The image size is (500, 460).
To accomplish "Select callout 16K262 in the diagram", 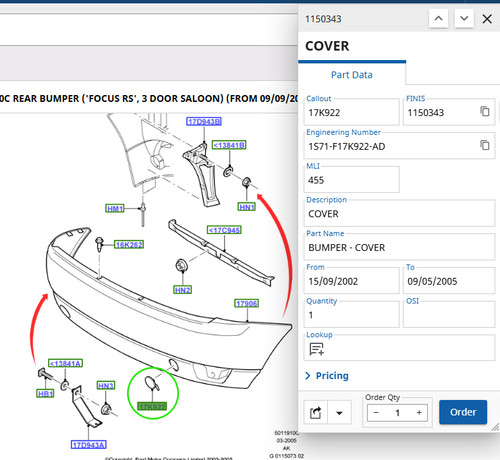I will 129,244.
